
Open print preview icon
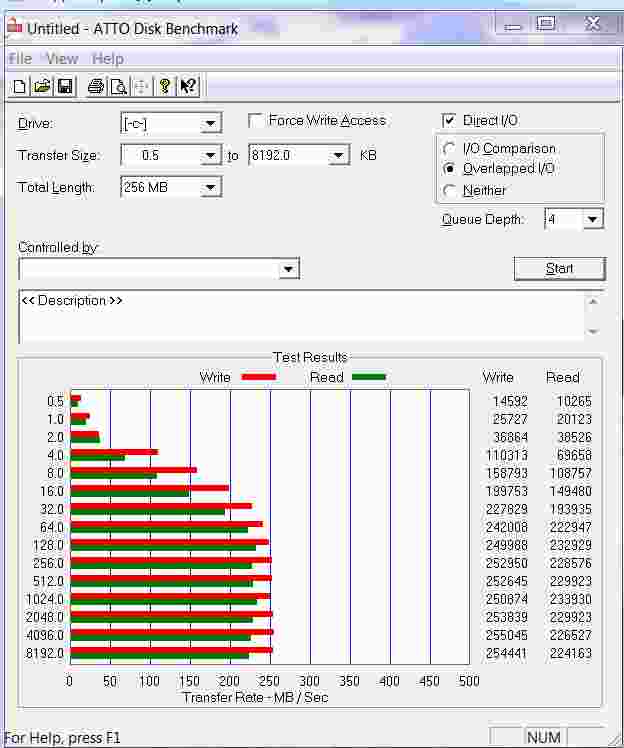point(118,86)
